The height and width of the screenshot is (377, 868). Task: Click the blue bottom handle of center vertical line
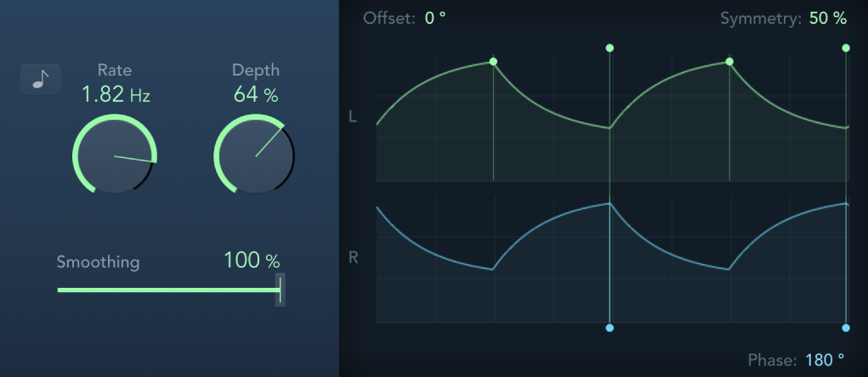(610, 328)
